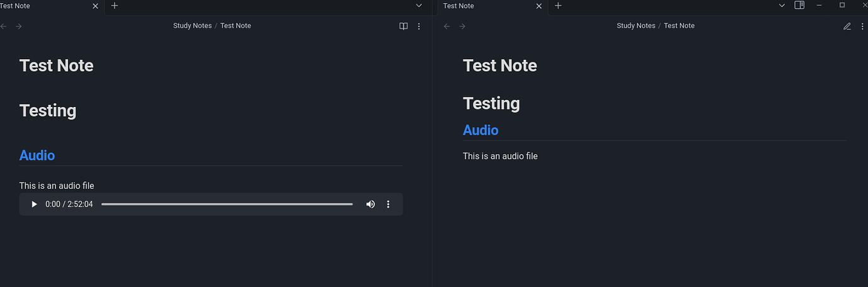Select the left Test Note tab
868x287 pixels.
(x=52, y=6)
